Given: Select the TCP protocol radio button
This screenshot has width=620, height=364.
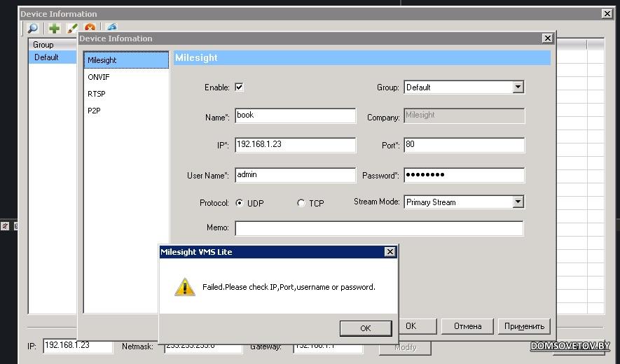Looking at the screenshot, I should [x=301, y=203].
